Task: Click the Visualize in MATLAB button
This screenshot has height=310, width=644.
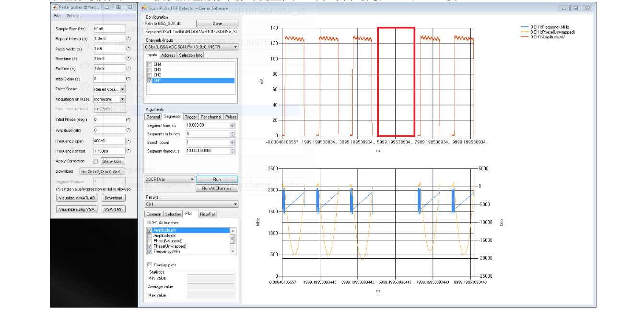Action: [x=77, y=198]
